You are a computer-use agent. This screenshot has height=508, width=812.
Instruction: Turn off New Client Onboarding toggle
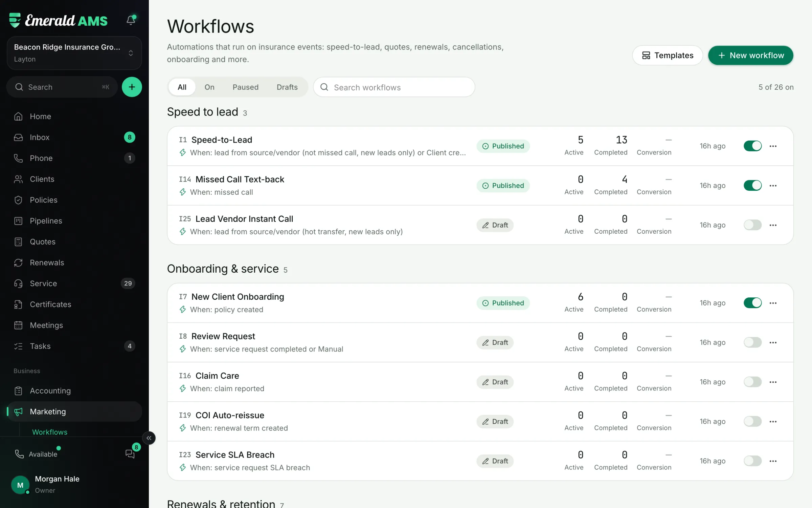(752, 303)
